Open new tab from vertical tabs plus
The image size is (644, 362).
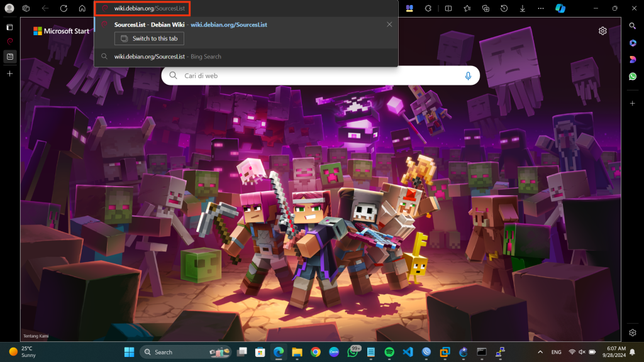tap(9, 74)
